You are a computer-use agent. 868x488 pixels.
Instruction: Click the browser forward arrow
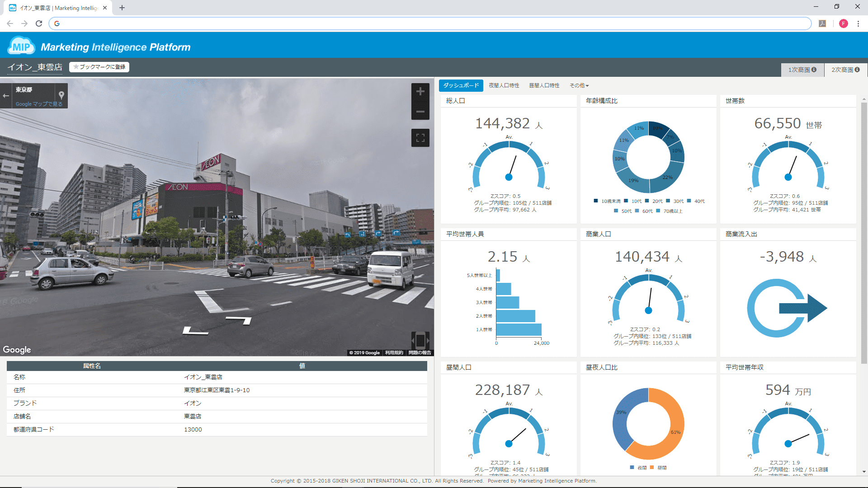(24, 23)
